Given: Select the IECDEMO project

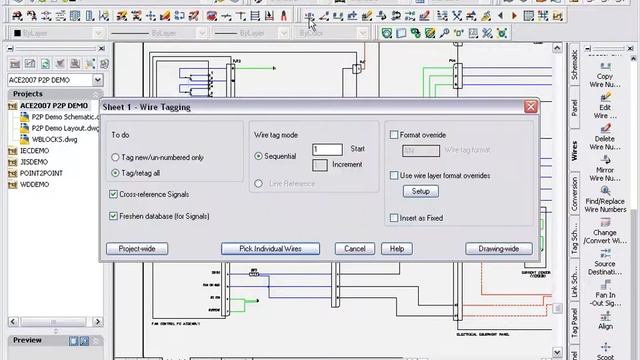Looking at the screenshot, I should tap(35, 151).
